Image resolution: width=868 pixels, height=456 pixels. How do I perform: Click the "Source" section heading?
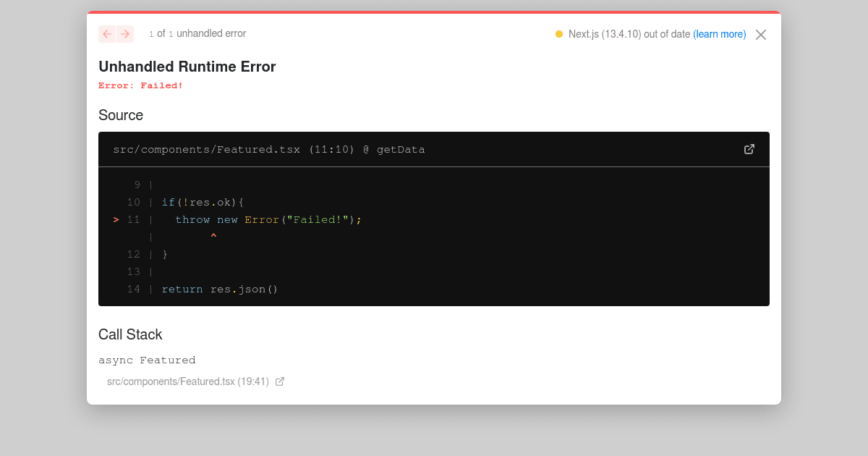121,115
